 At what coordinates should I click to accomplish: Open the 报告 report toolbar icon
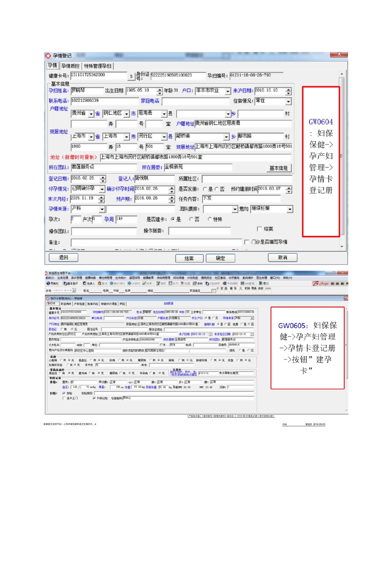point(198,283)
